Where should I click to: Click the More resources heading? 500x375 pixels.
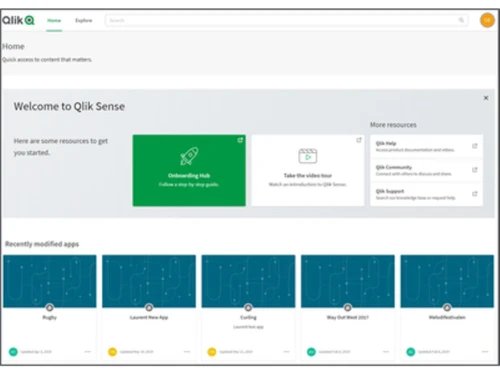click(x=393, y=125)
